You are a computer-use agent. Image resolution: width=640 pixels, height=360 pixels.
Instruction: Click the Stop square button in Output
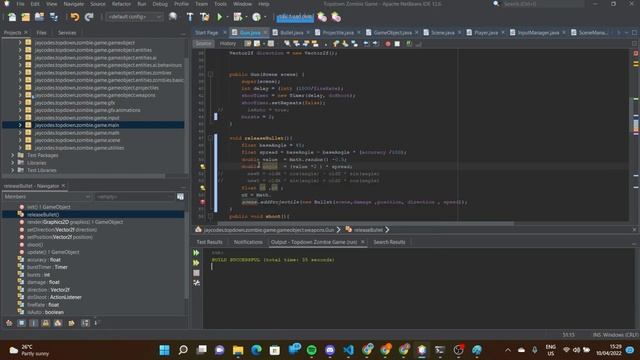196,273
